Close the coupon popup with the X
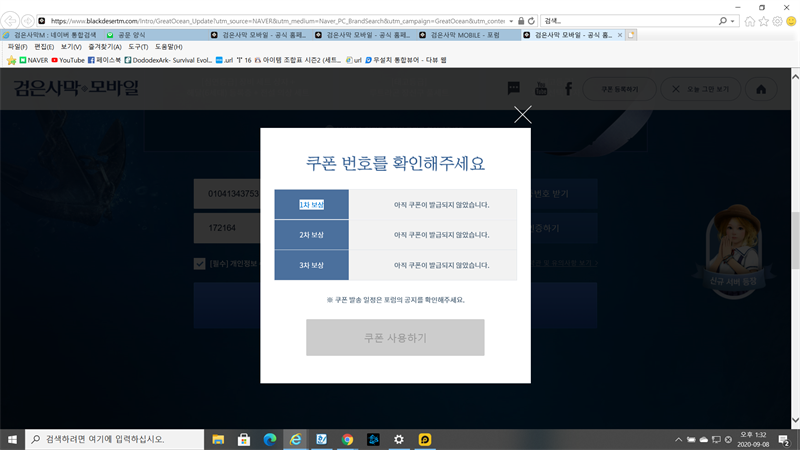This screenshot has height=450, width=800. [x=522, y=114]
